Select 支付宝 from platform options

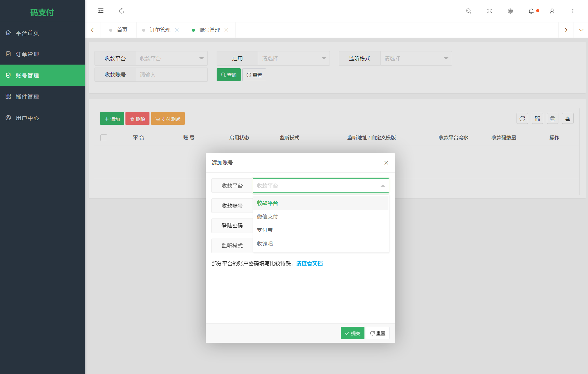click(265, 230)
